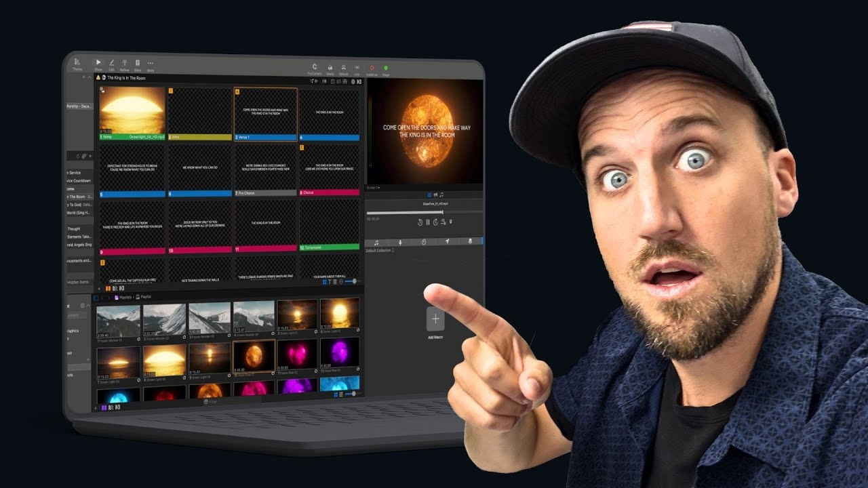This screenshot has width=868, height=488.
Task: Switch media bin to list view icon
Action: 340,394
